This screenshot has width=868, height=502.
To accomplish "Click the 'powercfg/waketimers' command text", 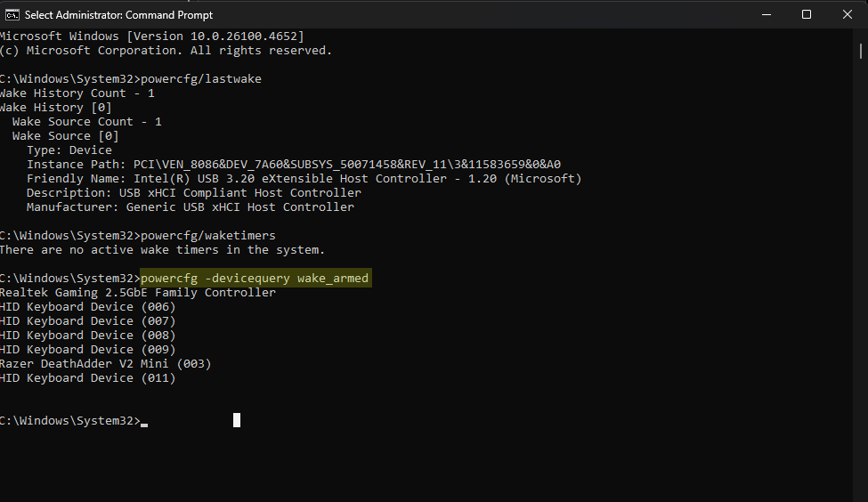I will click(208, 236).
